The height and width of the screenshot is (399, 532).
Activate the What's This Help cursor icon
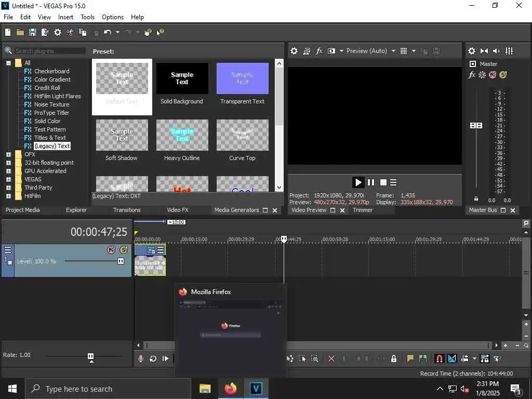pyautogui.click(x=160, y=32)
